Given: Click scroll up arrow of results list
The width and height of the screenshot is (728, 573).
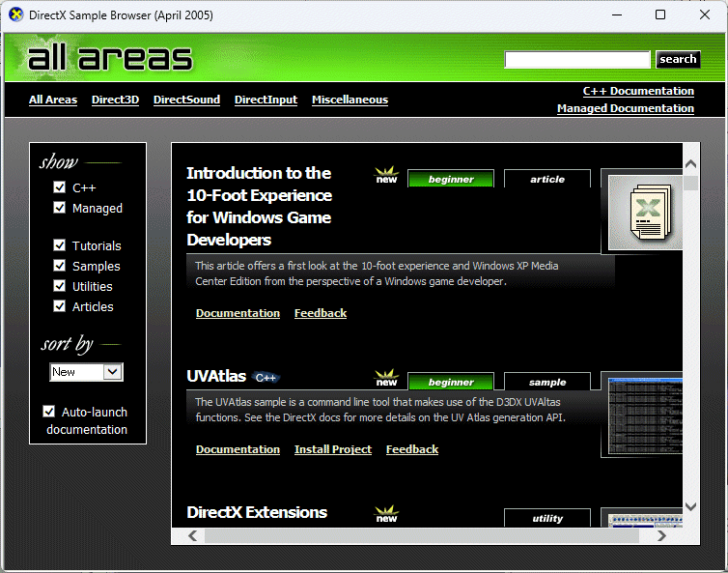Looking at the screenshot, I should click(x=691, y=164).
